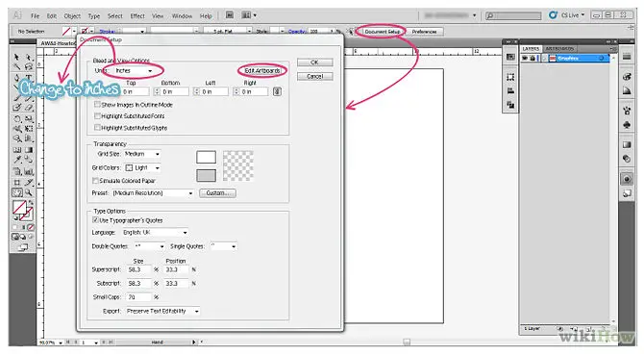Select the Blend tool
Viewport: 644px width, 354px height.
(28, 160)
